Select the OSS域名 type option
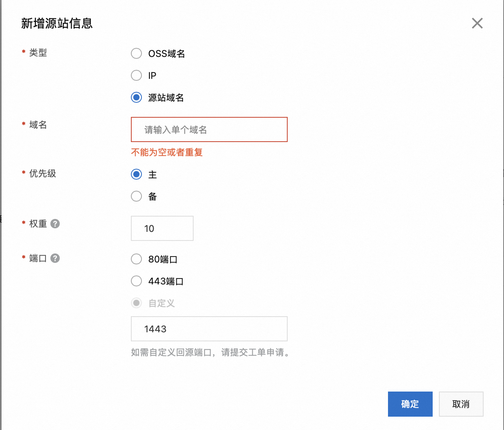This screenshot has width=504, height=430. pyautogui.click(x=136, y=53)
